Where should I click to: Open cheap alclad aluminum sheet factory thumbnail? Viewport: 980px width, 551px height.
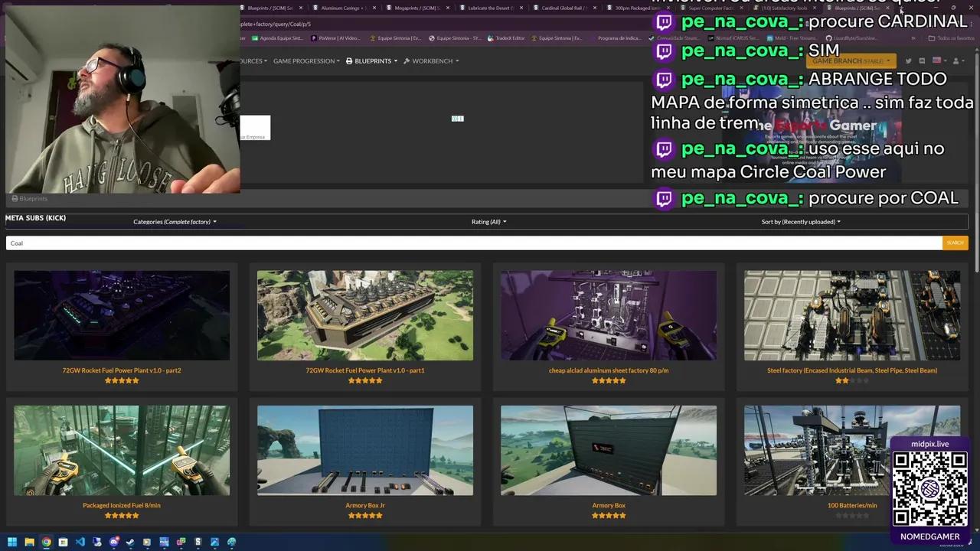[x=609, y=315]
